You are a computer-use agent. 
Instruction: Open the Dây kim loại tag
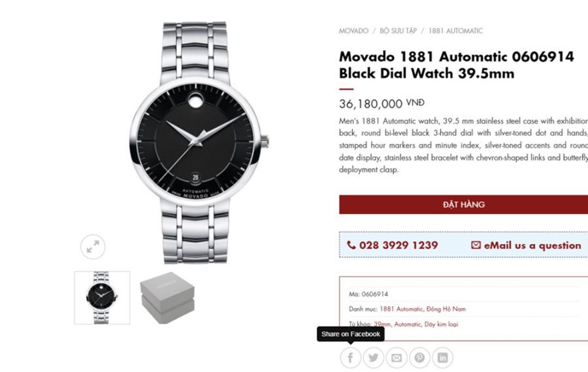click(x=441, y=324)
